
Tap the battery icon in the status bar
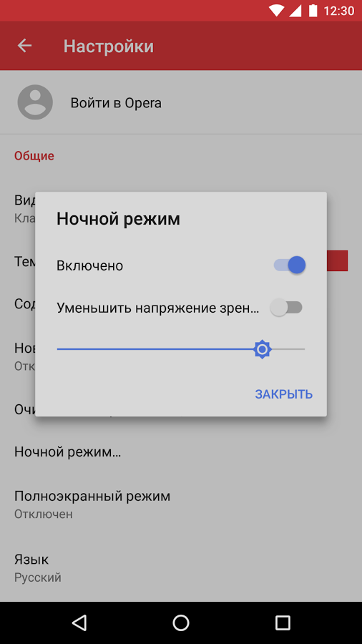pos(313,11)
